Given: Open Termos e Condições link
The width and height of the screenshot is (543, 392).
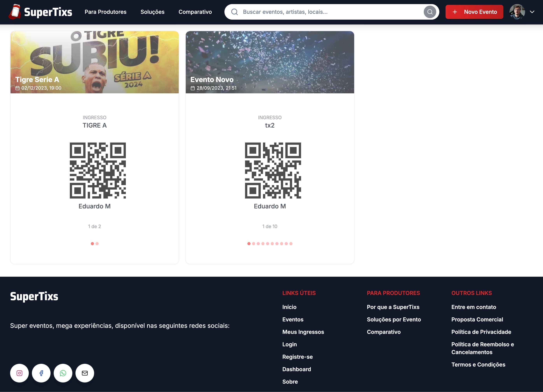Looking at the screenshot, I should point(478,364).
